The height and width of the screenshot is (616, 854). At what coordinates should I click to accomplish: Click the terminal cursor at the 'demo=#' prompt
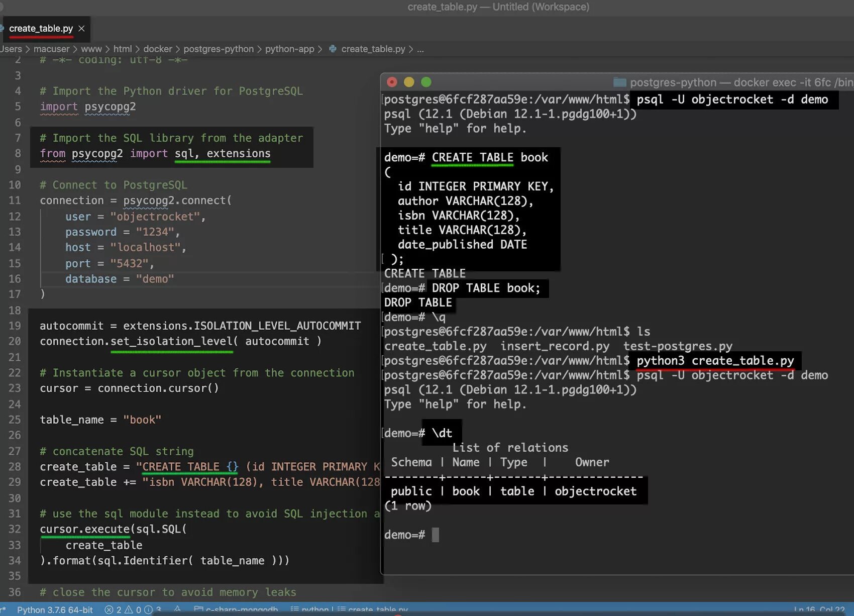(436, 535)
